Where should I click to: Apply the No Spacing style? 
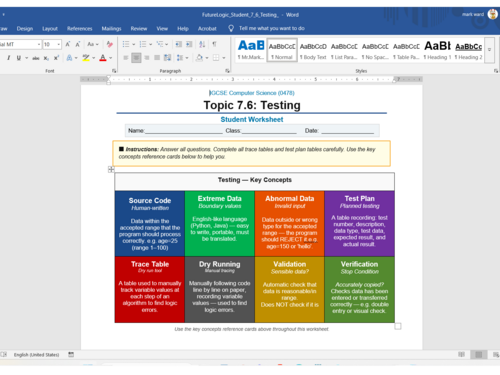tap(375, 50)
